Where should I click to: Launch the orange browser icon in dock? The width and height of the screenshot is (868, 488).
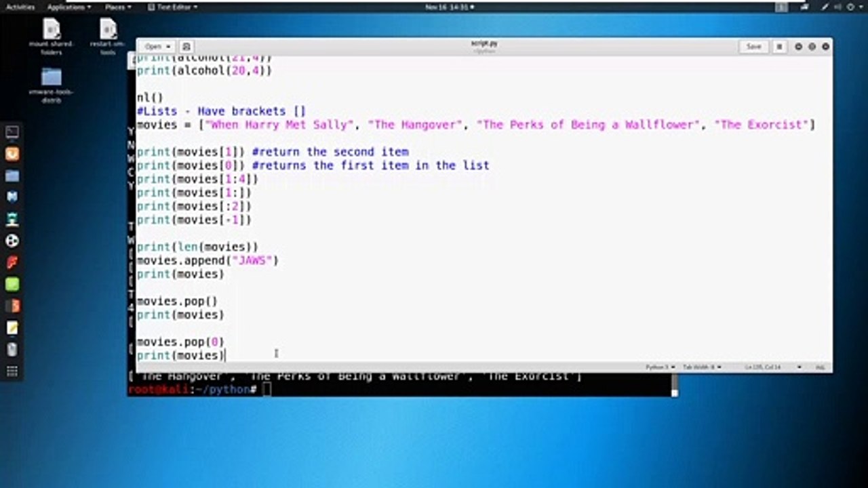[x=12, y=154]
